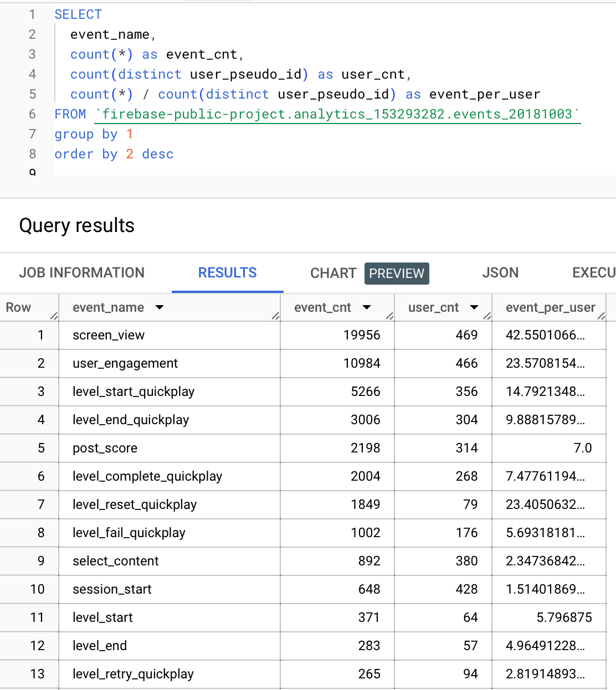Click the event_name column resize handle
Image resolution: width=616 pixels, height=690 pixels.
coord(276,316)
